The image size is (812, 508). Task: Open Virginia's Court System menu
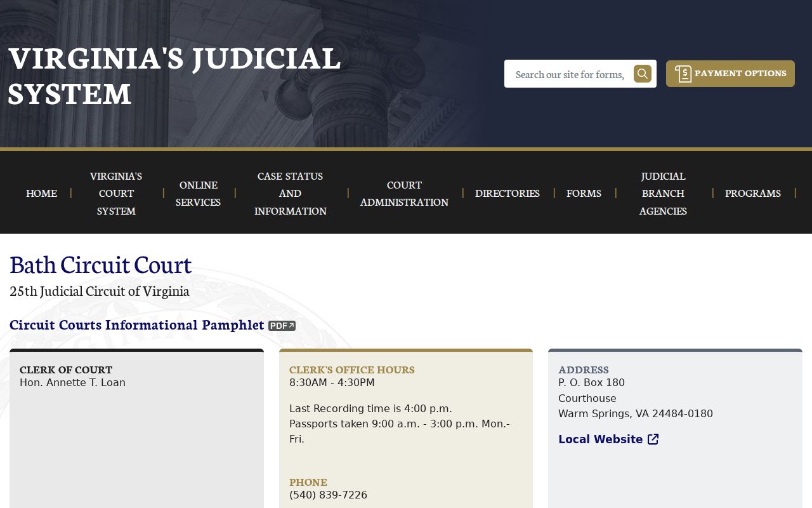[116, 193]
